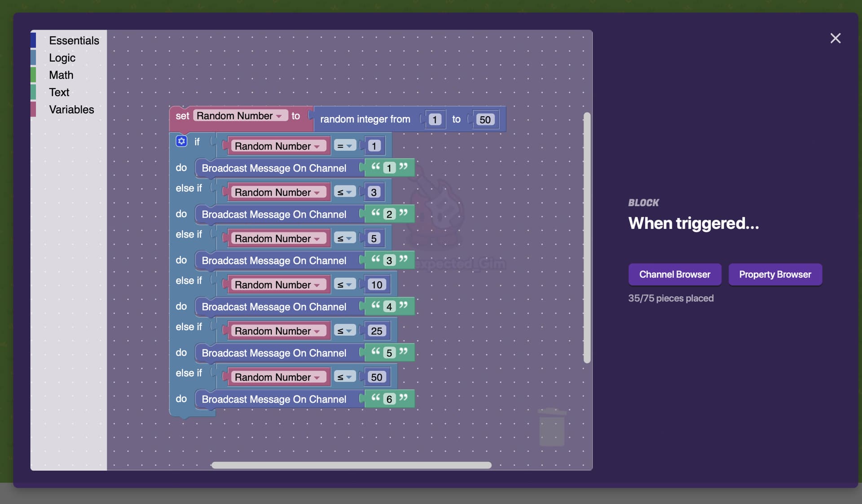Click the comparison value 10 field
This screenshot has height=504, width=862.
coord(376,285)
